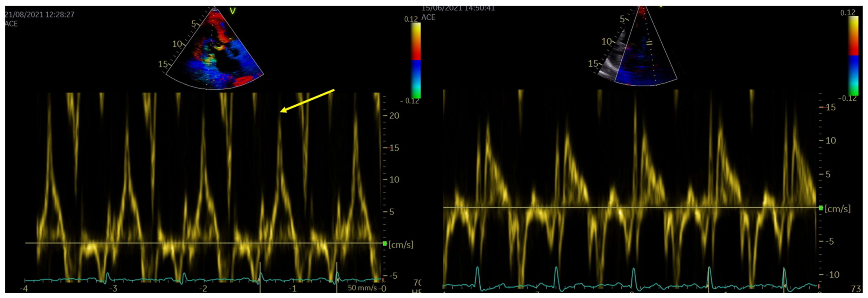Click green V marker above left sector
Screen dimensions: 868x298
tap(233, 11)
